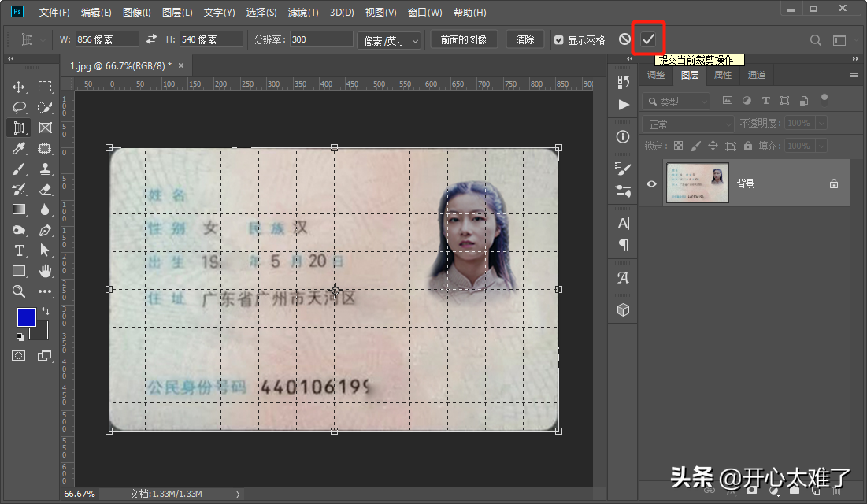Open the 类型 layer filter dropdown
Image resolution: width=867 pixels, height=504 pixels.
pyautogui.click(x=676, y=102)
